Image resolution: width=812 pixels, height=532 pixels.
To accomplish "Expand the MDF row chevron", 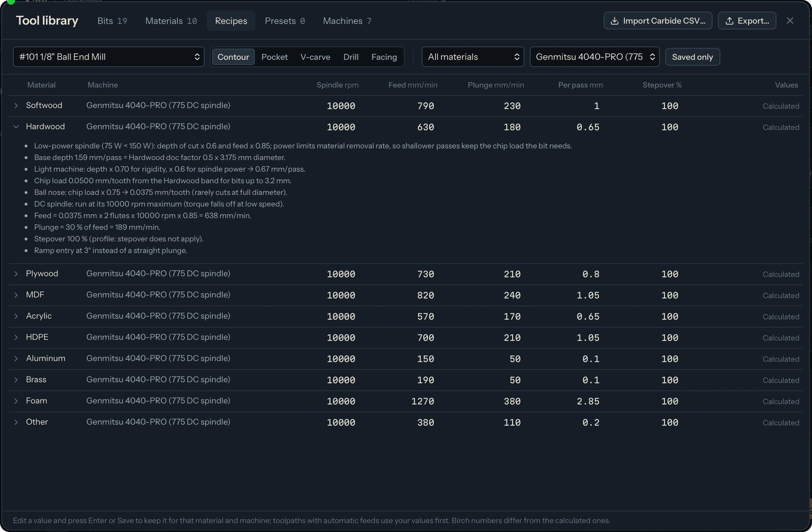I will tap(16, 295).
